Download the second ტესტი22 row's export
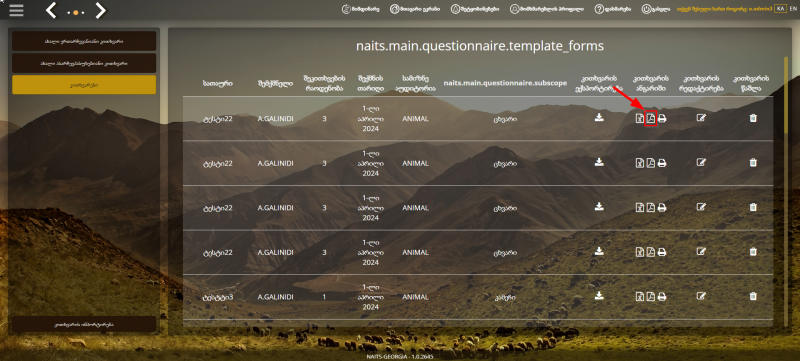Screen dimensions: 800x361 point(599,162)
